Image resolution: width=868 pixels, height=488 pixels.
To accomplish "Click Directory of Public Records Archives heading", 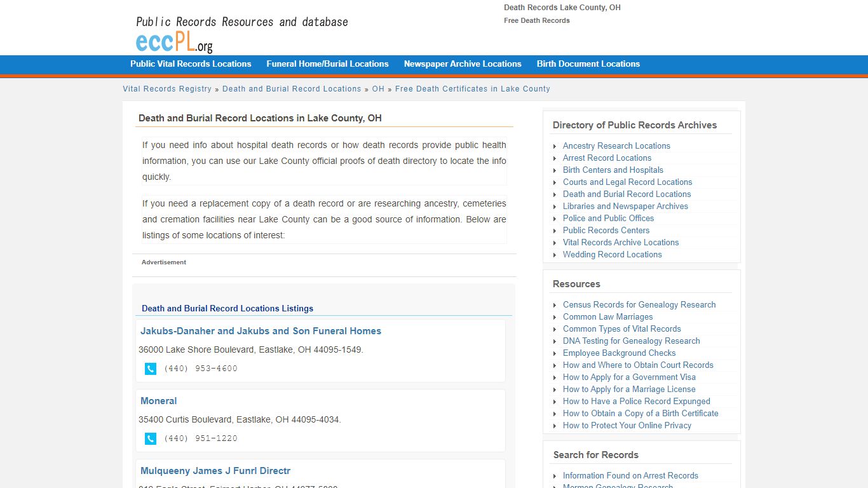I will pyautogui.click(x=635, y=125).
